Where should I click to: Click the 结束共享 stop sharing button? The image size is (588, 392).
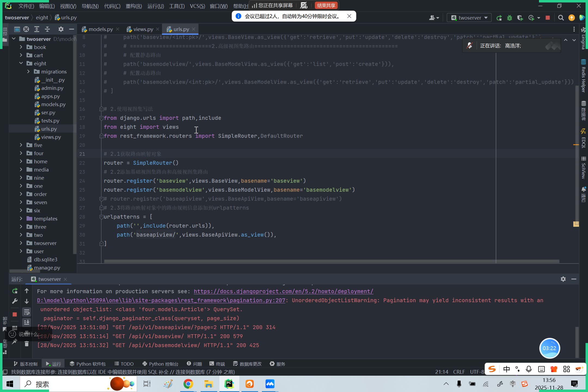pos(326,5)
